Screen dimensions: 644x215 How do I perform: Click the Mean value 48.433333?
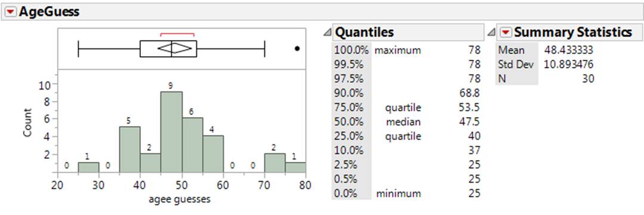coord(569,50)
